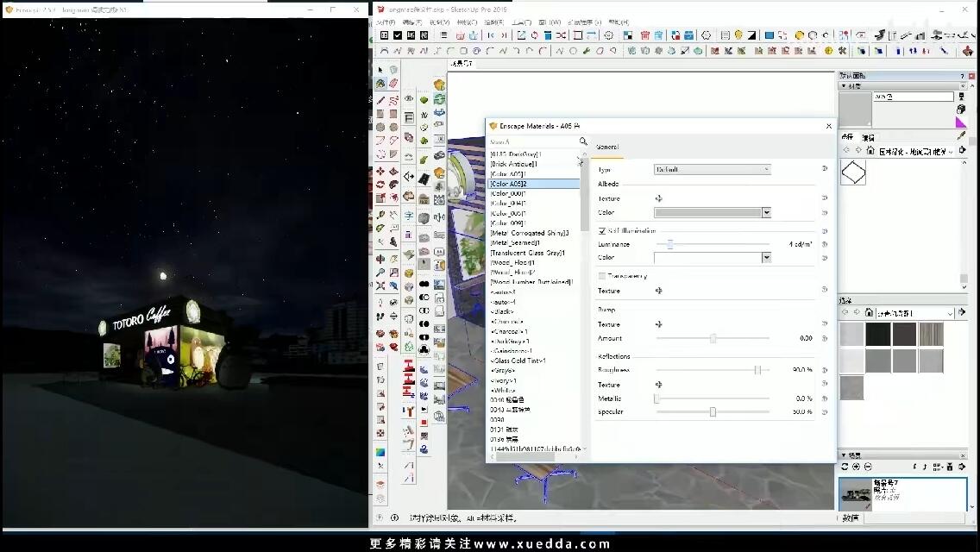Open the Edit menu in SketchUp
The image size is (980, 552).
(411, 22)
